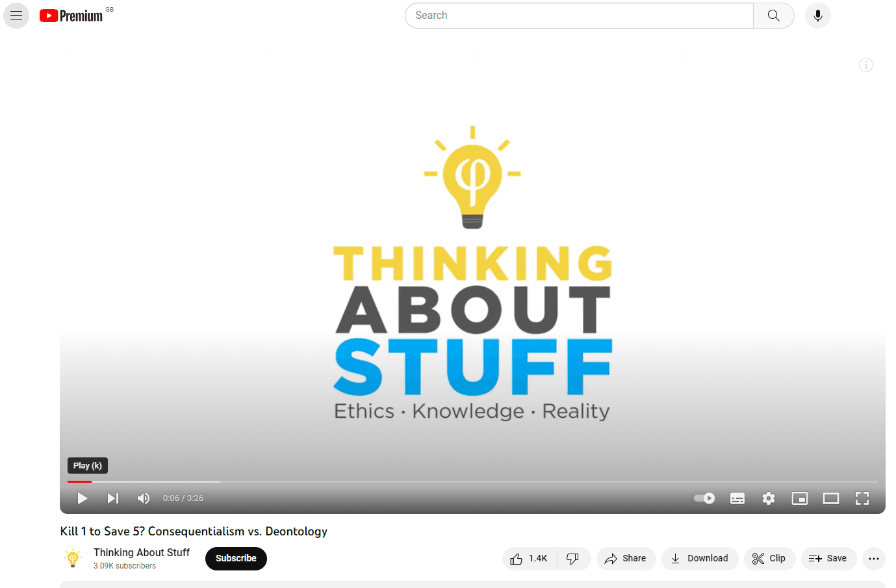Dislike the video with thumbs down
This screenshot has width=896, height=588.
(573, 559)
